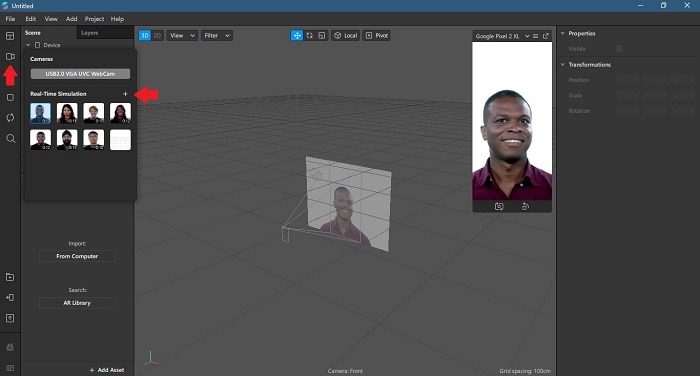Click the 'Cameras' heading text
Viewport: 700px width, 376px height.
coord(42,59)
